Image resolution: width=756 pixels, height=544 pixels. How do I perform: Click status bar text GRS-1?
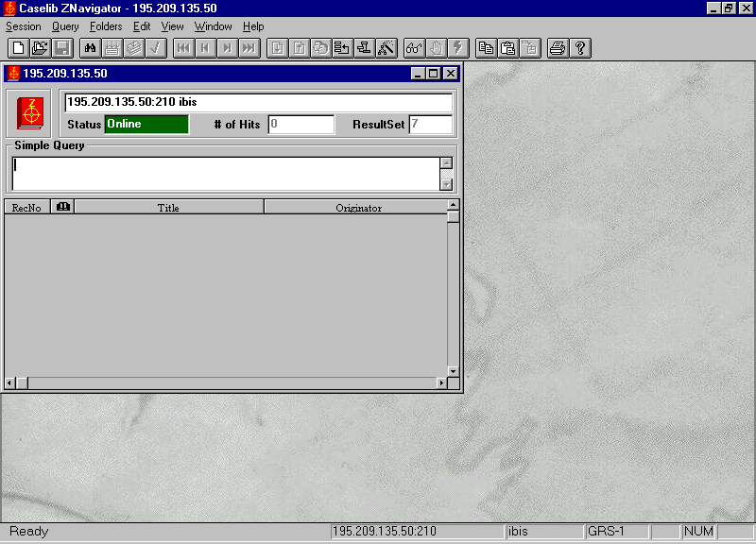[606, 532]
